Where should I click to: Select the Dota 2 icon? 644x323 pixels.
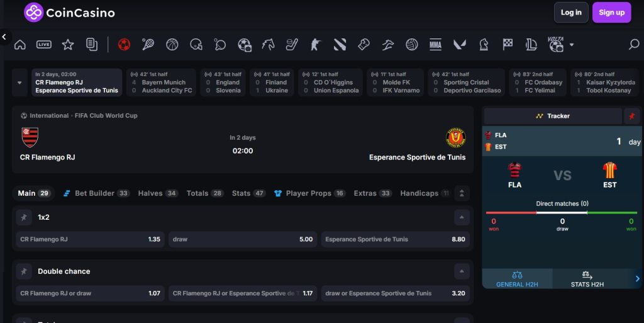(x=340, y=44)
